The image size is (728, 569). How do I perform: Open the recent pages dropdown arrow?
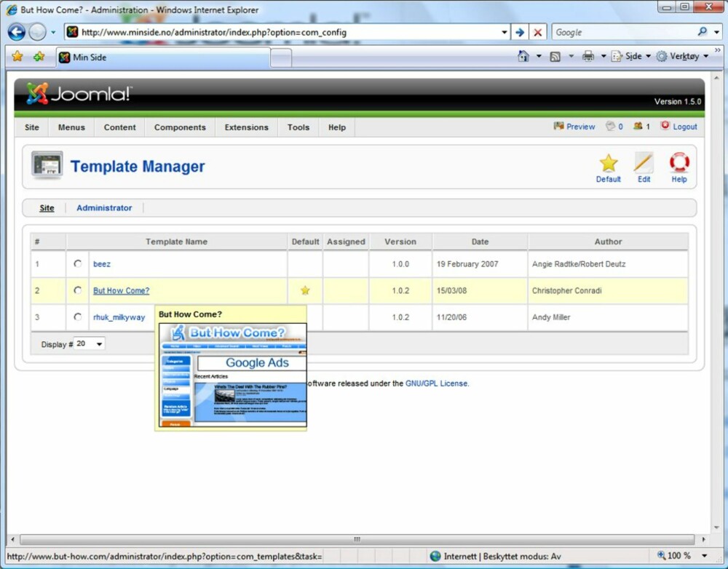53,33
